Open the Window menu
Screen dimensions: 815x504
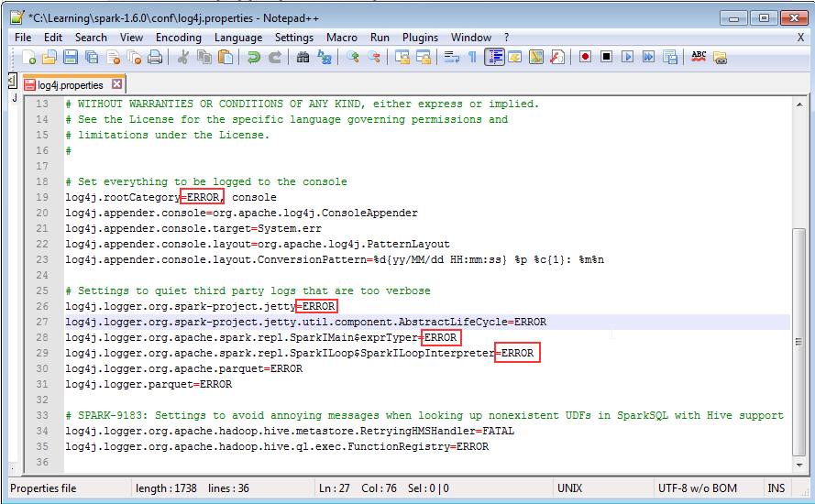click(471, 38)
